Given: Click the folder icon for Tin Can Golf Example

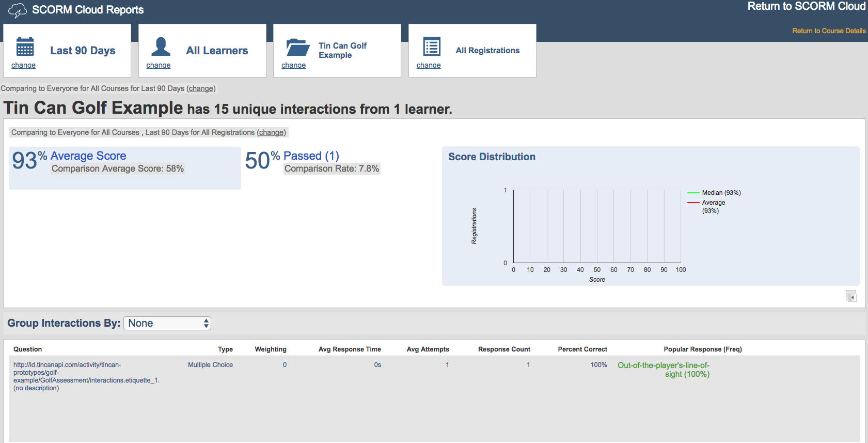Looking at the screenshot, I should click(x=298, y=47).
